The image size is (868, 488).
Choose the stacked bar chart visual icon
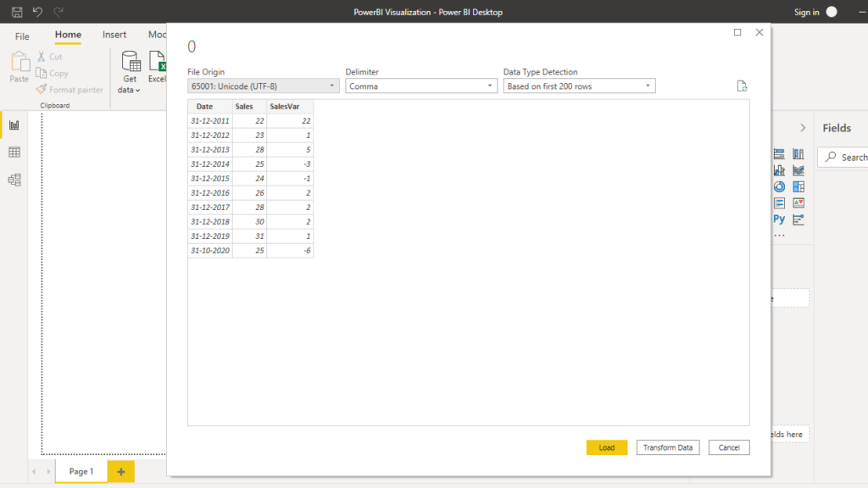[x=779, y=154]
